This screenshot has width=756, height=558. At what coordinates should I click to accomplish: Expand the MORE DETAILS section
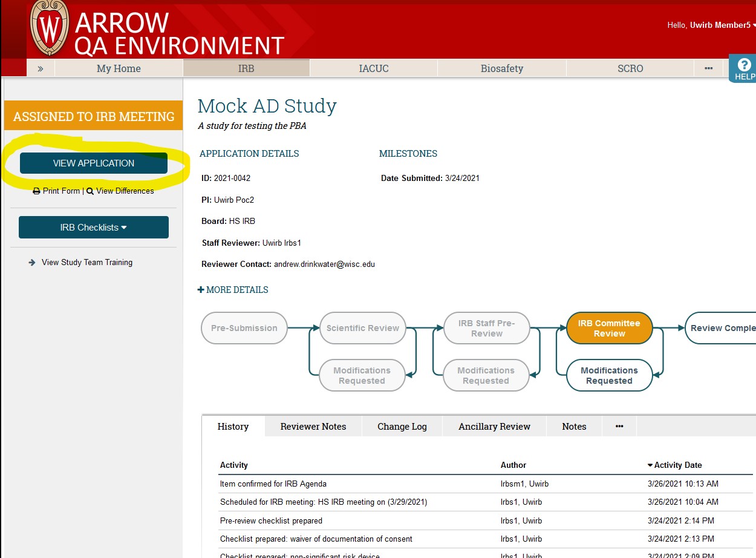point(233,290)
